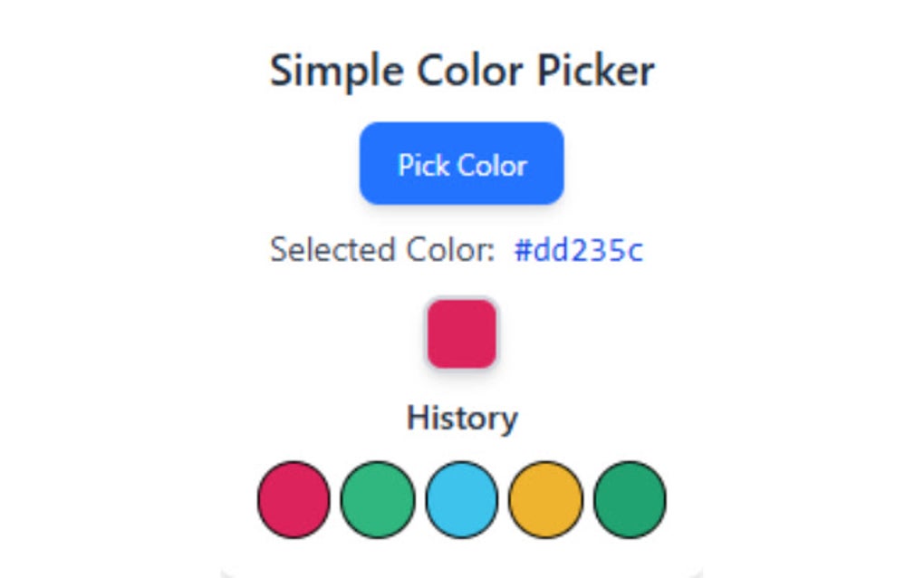Click the History heading text
924x578 pixels.
[x=461, y=418]
